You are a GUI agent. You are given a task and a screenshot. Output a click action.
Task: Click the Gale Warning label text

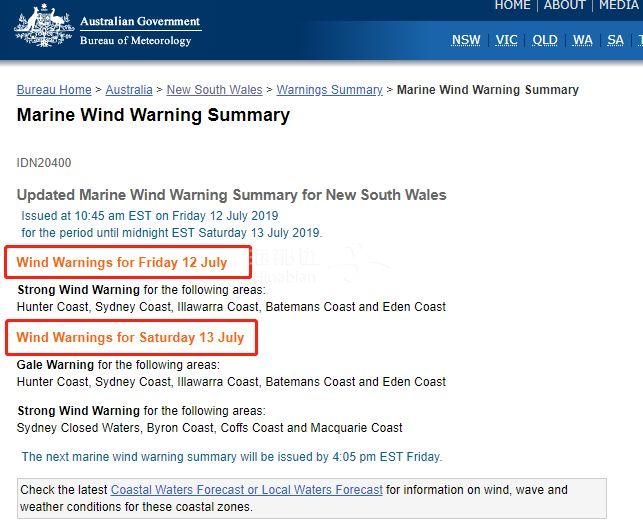click(x=55, y=365)
